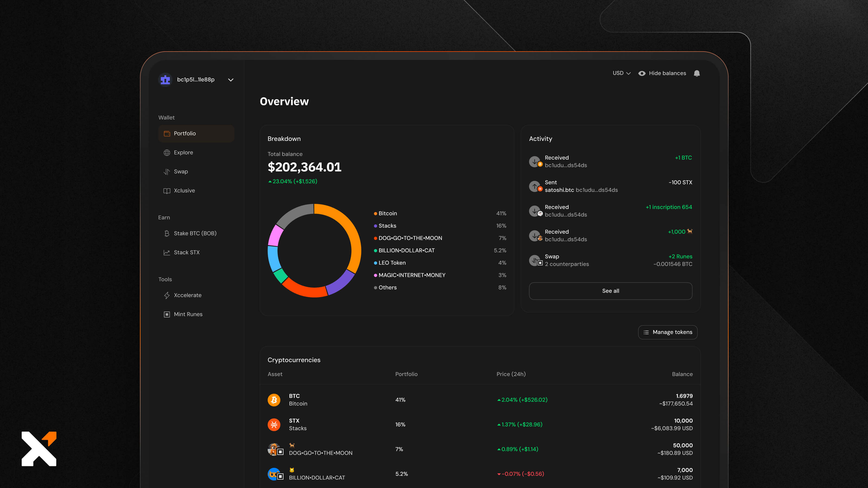Screen dimensions: 868x488
Task: Select Portfolio in the sidebar
Action: pos(196,133)
